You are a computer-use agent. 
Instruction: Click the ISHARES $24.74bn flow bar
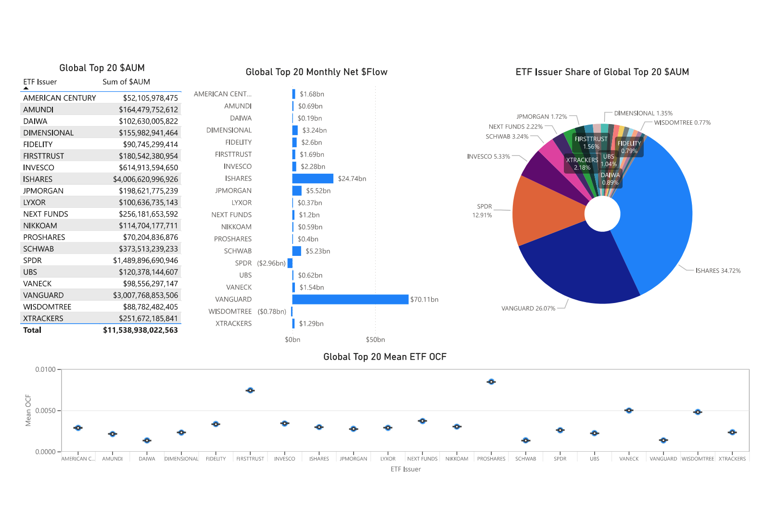pos(313,178)
